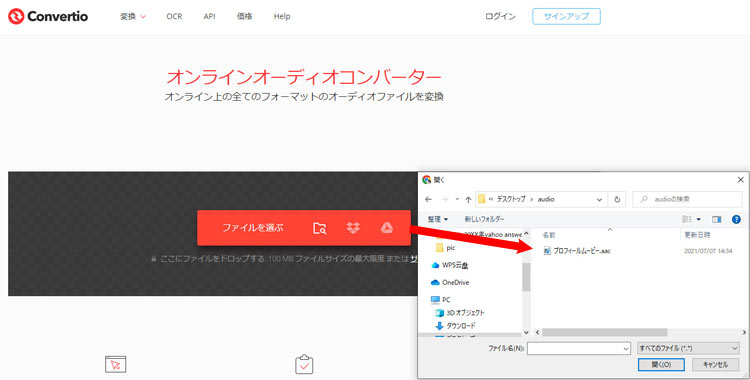This screenshot has width=750, height=380.
Task: Click the 開く(O) button
Action: (662, 365)
